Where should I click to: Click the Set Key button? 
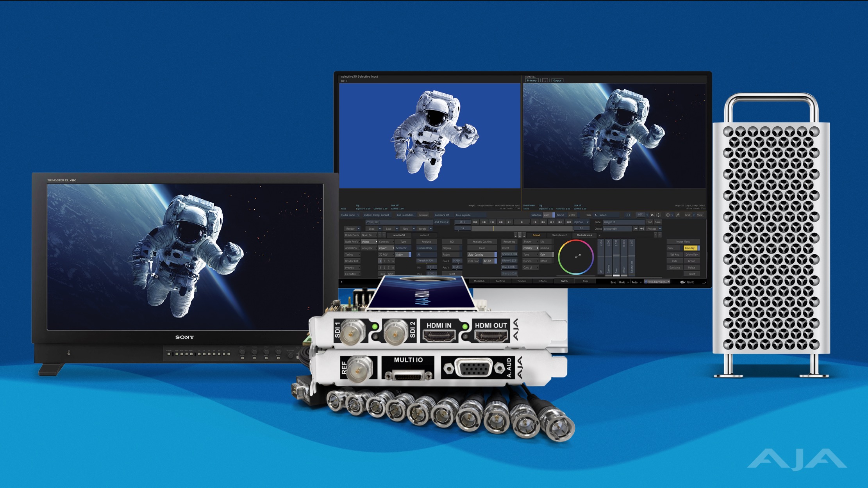click(675, 255)
